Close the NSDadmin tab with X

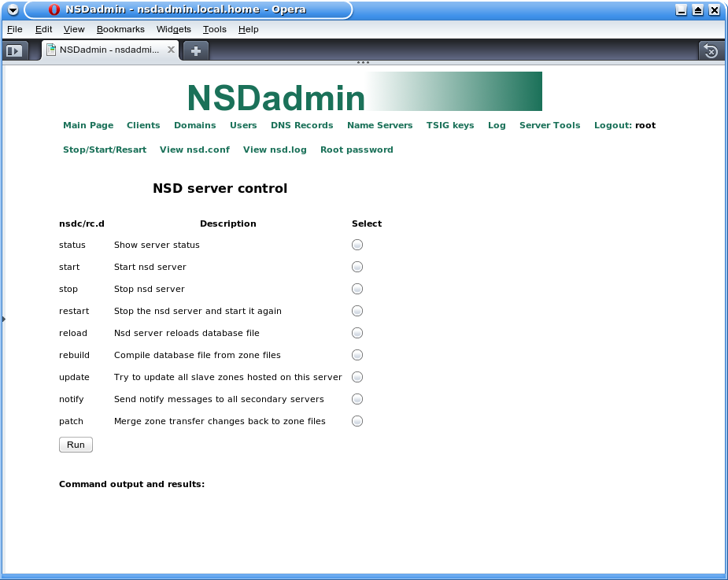point(171,50)
